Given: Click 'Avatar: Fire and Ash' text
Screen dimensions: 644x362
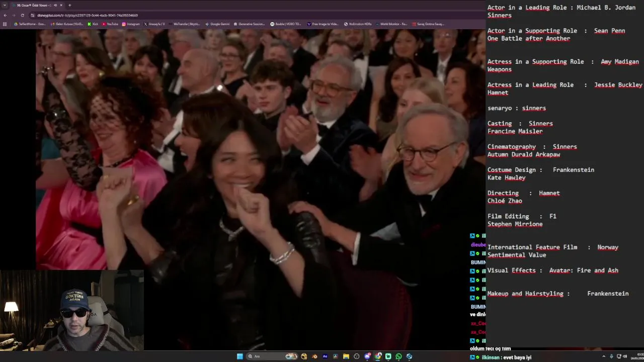Looking at the screenshot, I should tap(584, 270).
